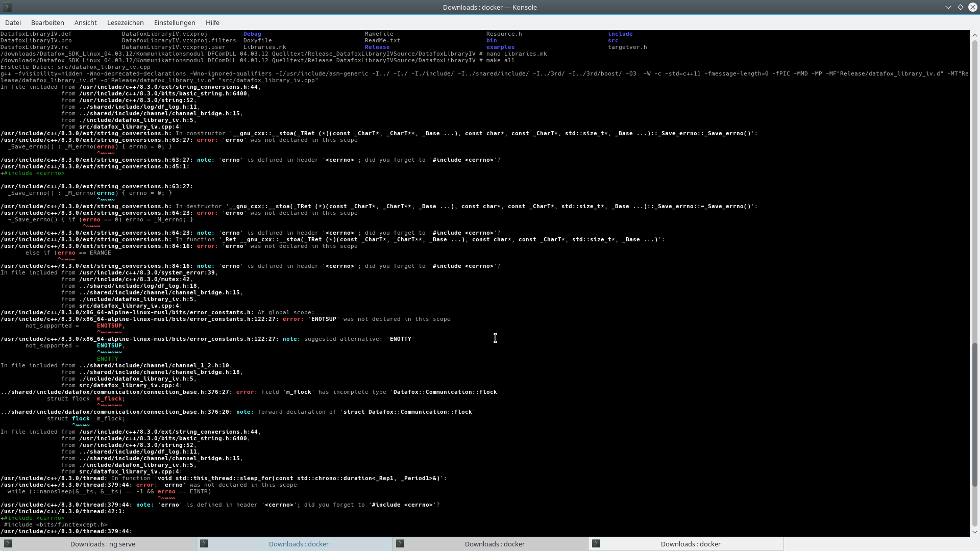Expand the Lesezeichen menu
This screenshot has width=980, height=551.
pyautogui.click(x=125, y=22)
